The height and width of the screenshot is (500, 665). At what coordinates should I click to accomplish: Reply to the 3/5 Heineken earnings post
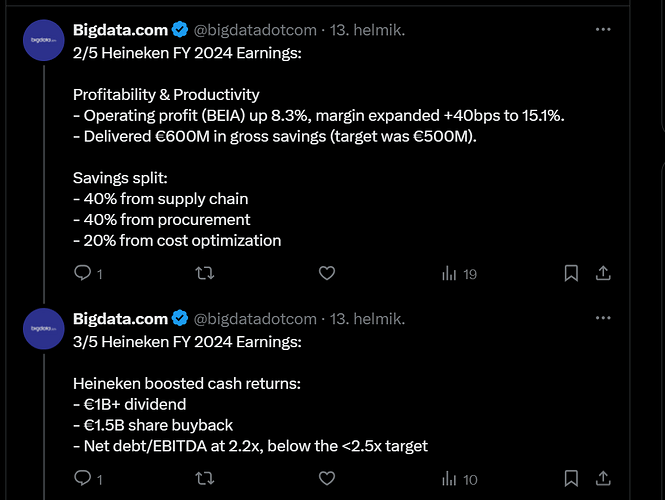84,480
